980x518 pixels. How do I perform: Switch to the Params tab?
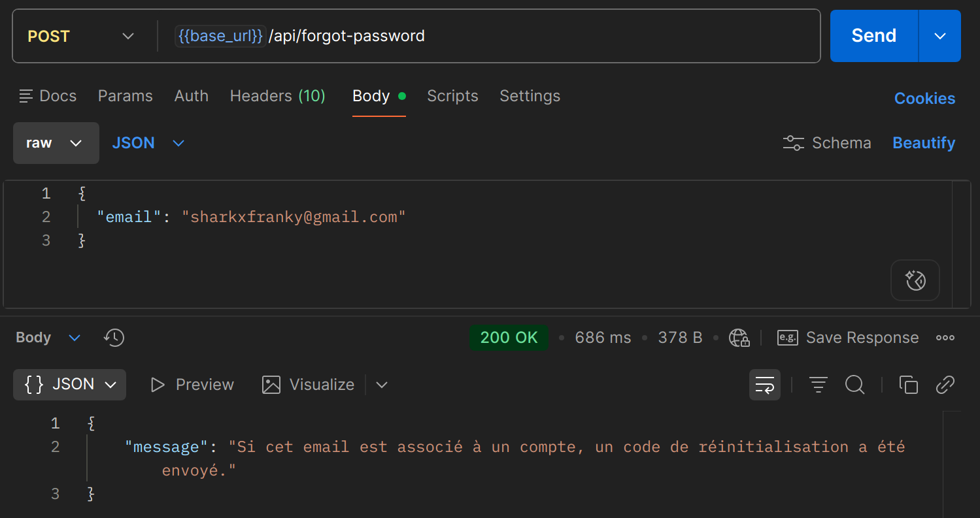coord(125,96)
